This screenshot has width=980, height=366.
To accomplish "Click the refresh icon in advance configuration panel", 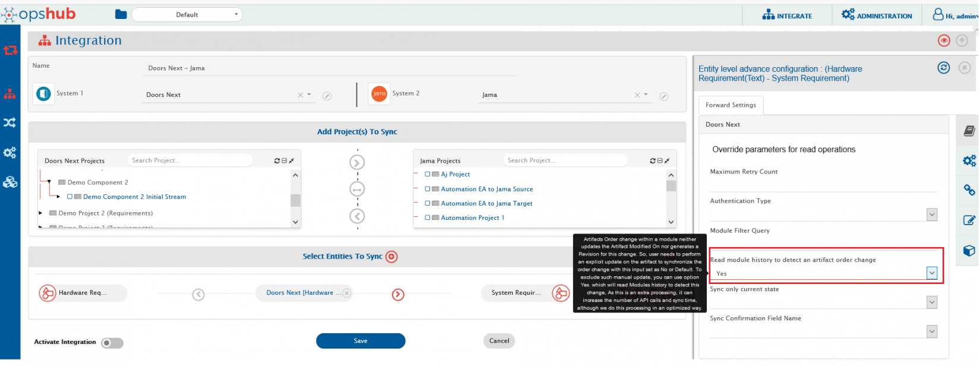I will [943, 68].
